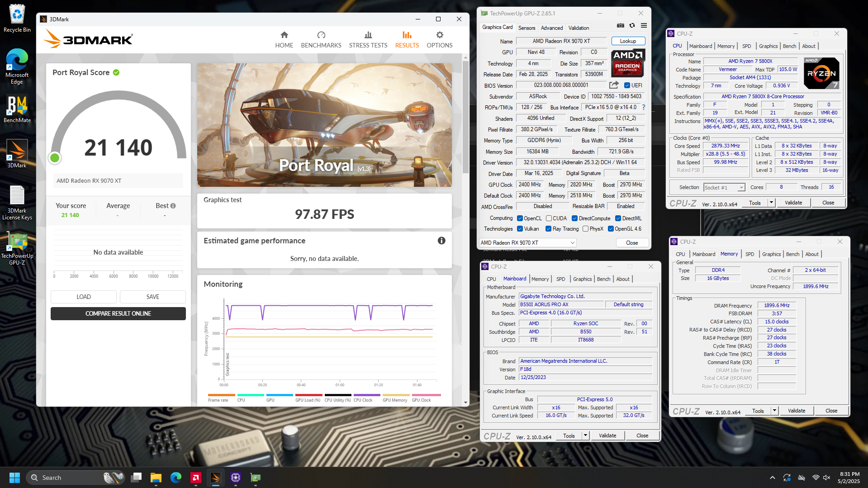Open BenchMate desktop icon
Viewport: 868px width, 488px height.
(17, 109)
